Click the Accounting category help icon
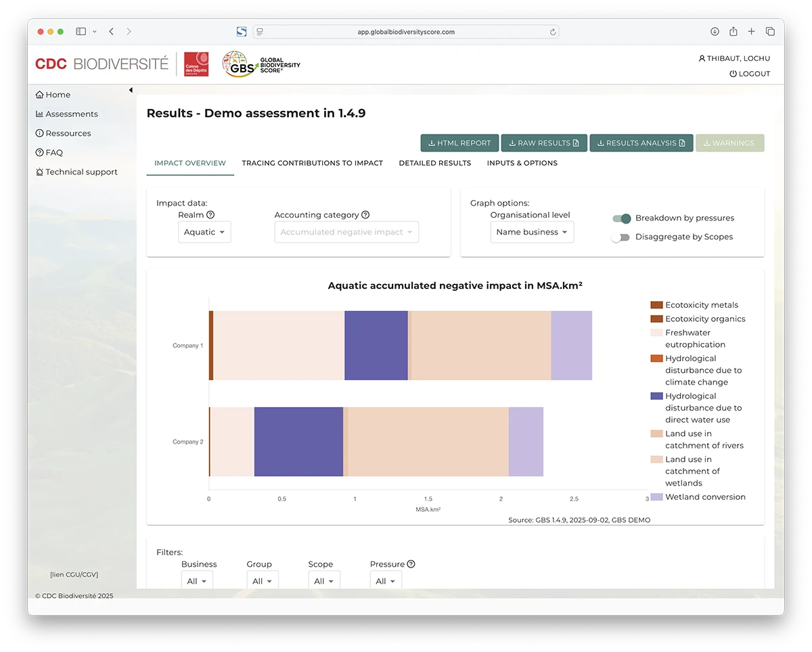Image resolution: width=812 pixels, height=652 pixels. [x=365, y=215]
